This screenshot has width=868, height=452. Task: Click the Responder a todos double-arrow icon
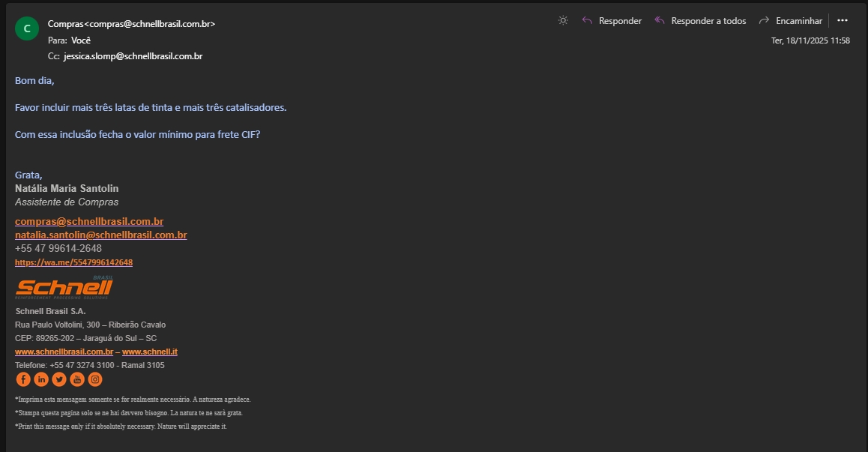point(660,21)
